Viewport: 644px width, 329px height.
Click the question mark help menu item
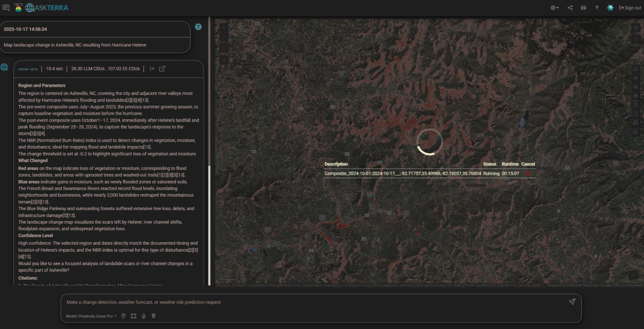597,8
